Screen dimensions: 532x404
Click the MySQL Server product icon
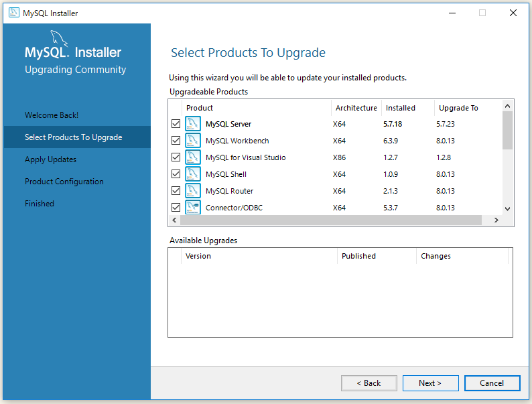point(193,124)
